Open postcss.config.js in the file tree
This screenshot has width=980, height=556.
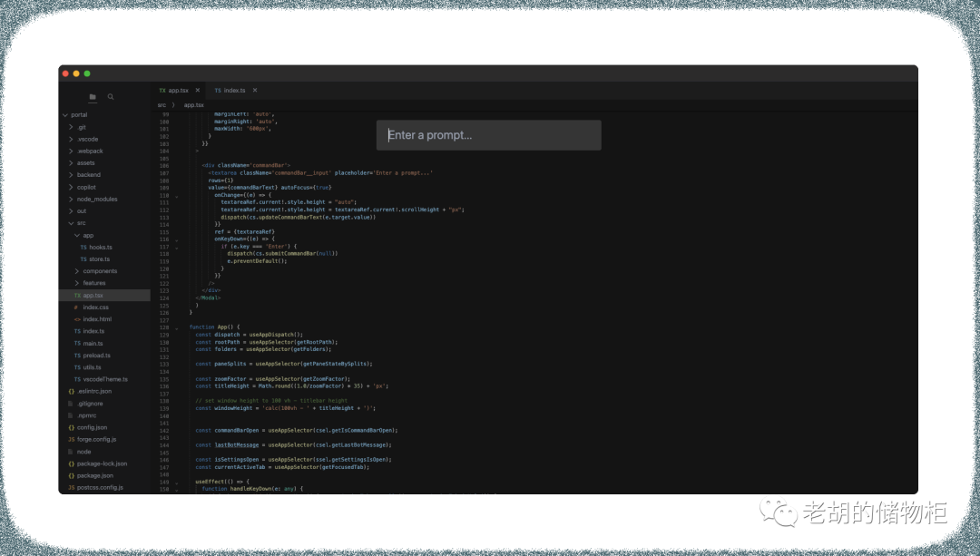click(100, 487)
